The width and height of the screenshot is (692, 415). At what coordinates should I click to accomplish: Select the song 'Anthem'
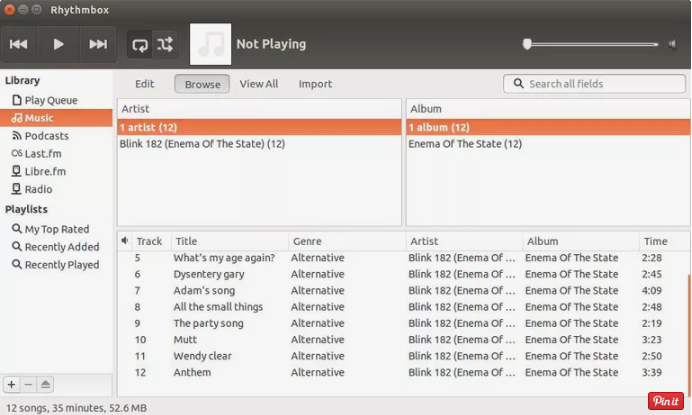[402, 372]
